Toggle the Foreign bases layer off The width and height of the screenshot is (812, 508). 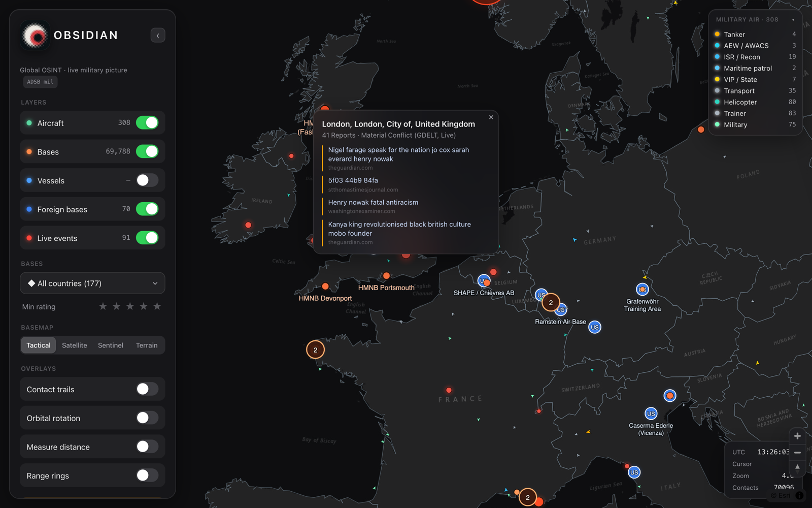coord(147,209)
